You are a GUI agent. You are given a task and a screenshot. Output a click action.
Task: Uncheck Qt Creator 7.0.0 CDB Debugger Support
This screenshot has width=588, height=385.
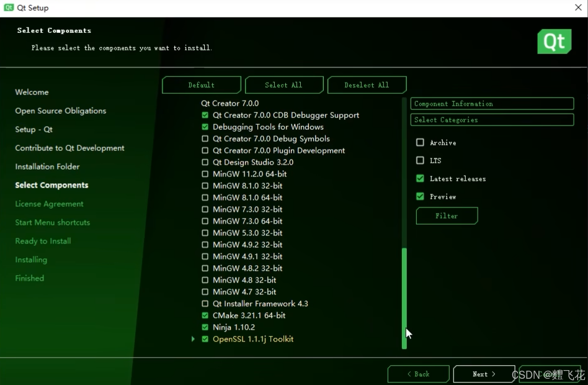point(205,115)
